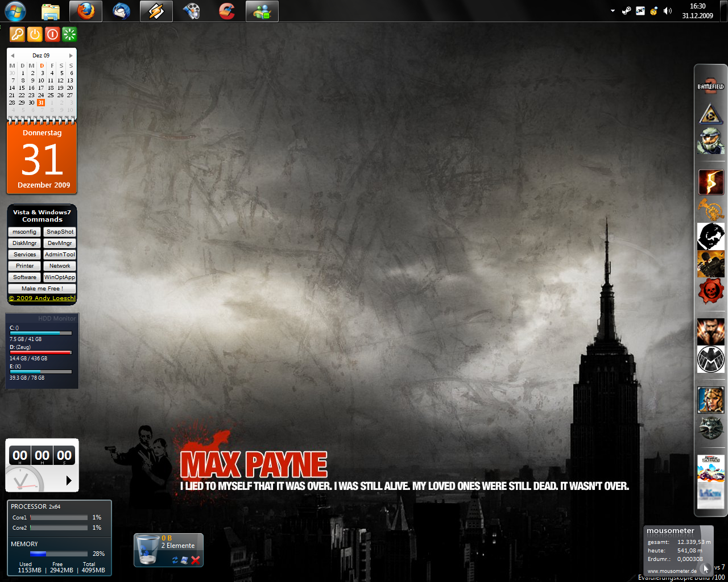Click the '2 Elemente' recycle bin label

(x=178, y=546)
